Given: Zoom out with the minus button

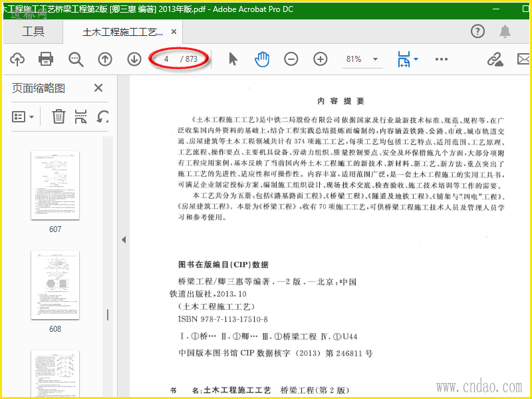Looking at the screenshot, I should [291, 59].
